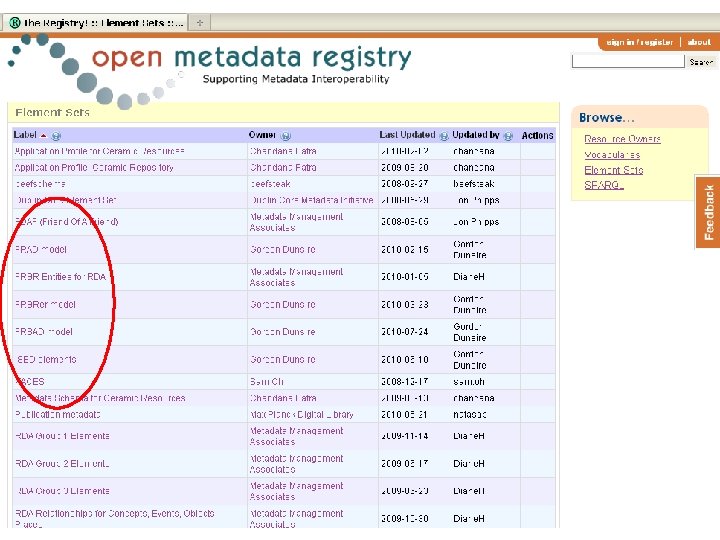Image resolution: width=720 pixels, height=540 pixels.
Task: Select the 2008-03-27 date in beefscheme row
Action: [405, 184]
